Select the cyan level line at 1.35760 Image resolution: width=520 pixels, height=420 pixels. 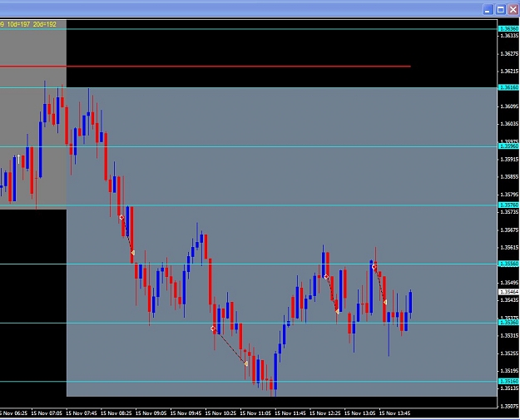point(249,205)
